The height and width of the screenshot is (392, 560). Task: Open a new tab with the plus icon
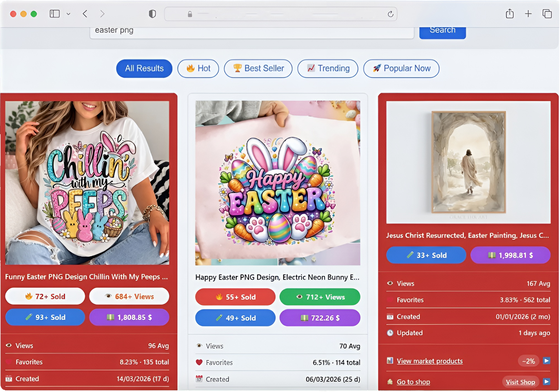pos(528,14)
